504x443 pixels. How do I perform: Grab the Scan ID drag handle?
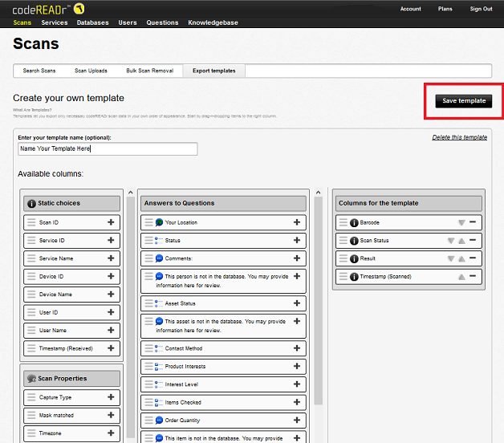click(x=31, y=222)
